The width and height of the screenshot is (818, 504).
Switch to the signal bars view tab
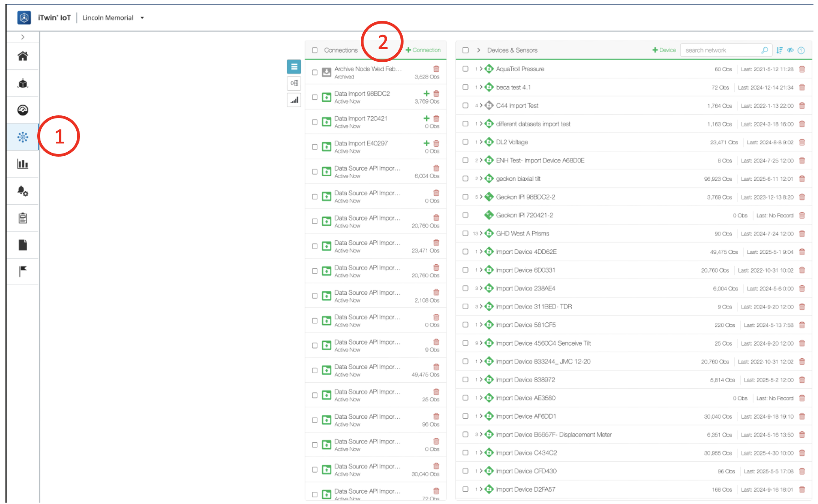[294, 100]
